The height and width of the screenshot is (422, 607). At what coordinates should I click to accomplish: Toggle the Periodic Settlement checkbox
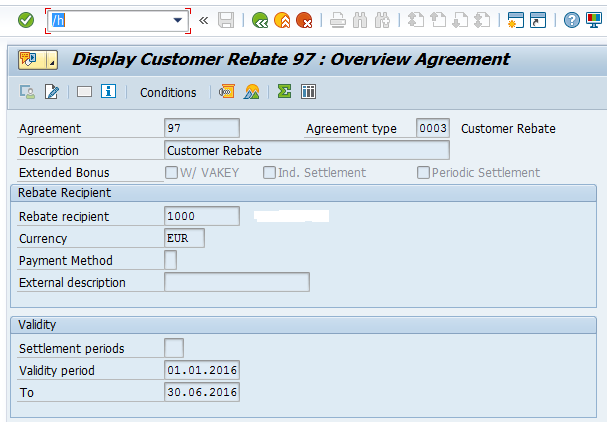pos(423,173)
